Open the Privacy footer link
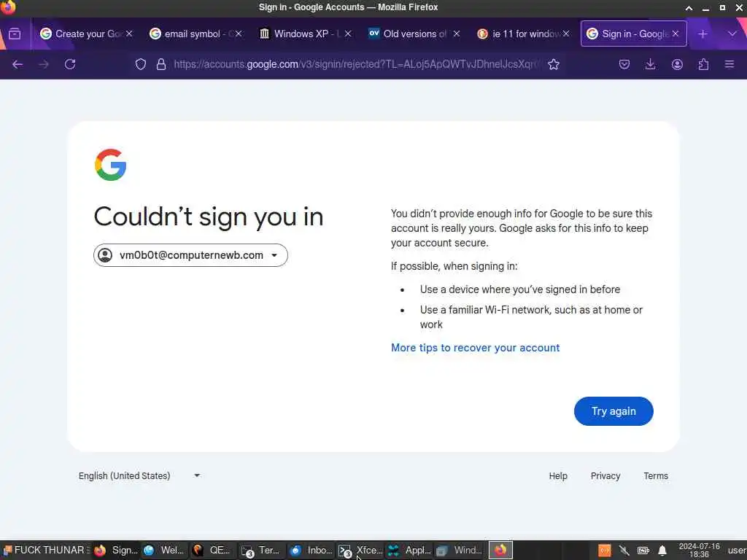 click(x=605, y=475)
